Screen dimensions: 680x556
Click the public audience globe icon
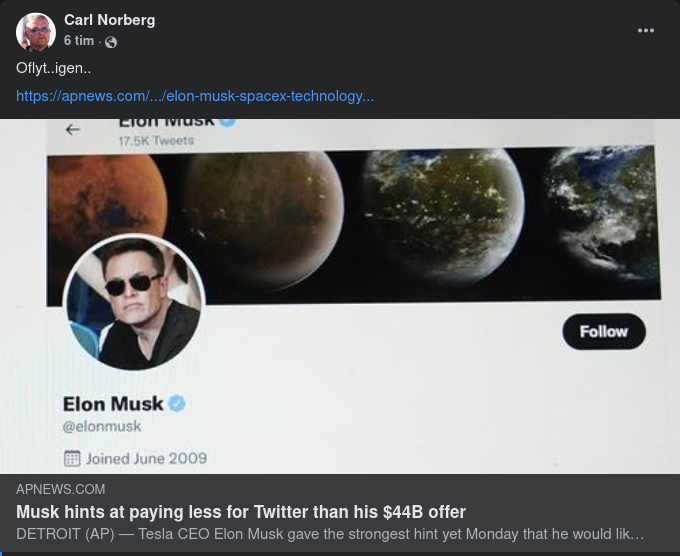111,42
